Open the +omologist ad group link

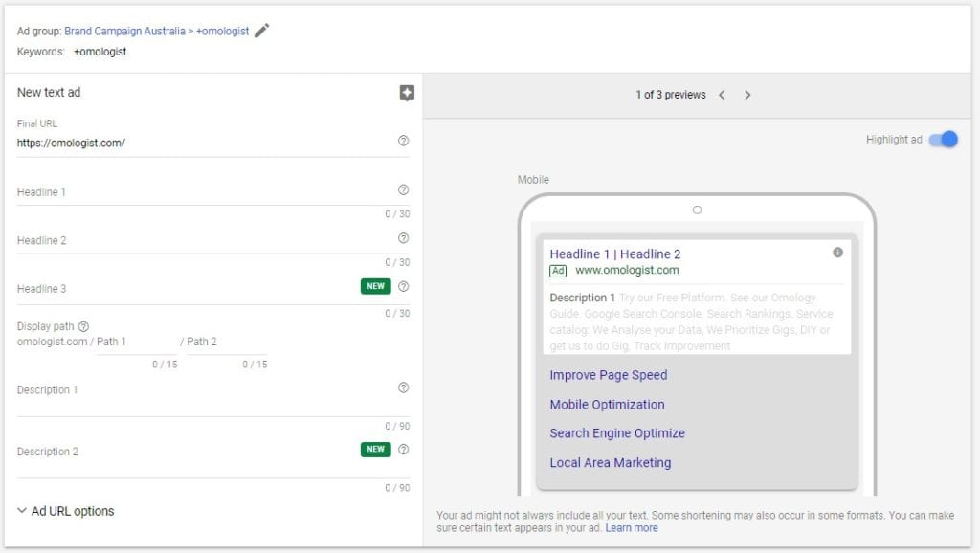tap(222, 32)
